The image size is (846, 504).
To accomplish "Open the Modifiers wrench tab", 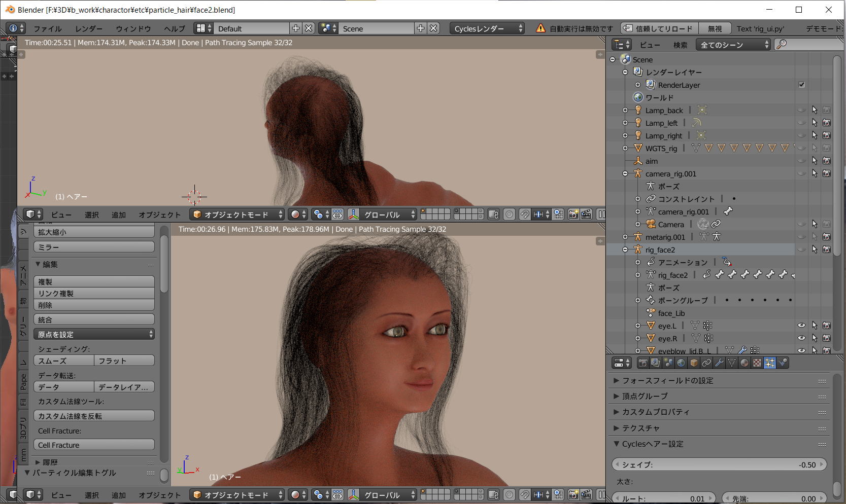I will (x=719, y=363).
